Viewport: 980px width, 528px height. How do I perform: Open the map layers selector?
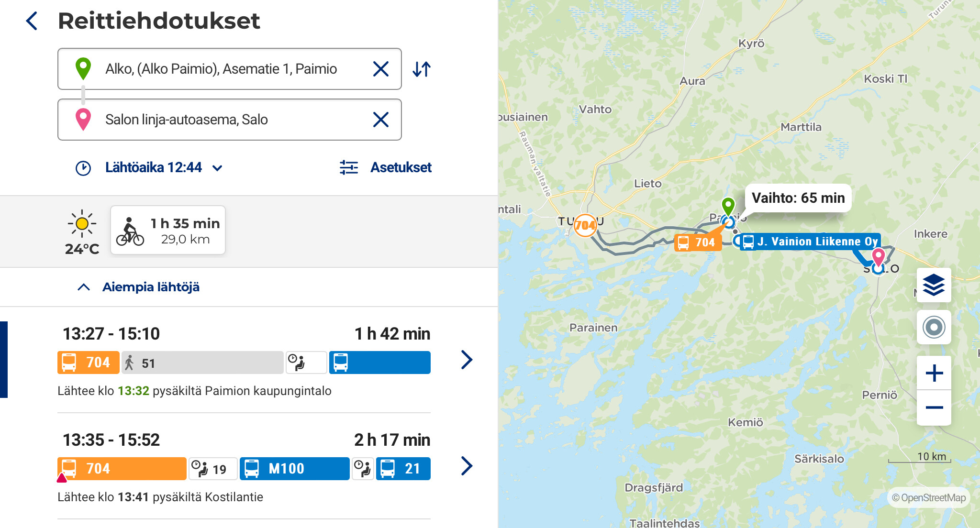934,286
